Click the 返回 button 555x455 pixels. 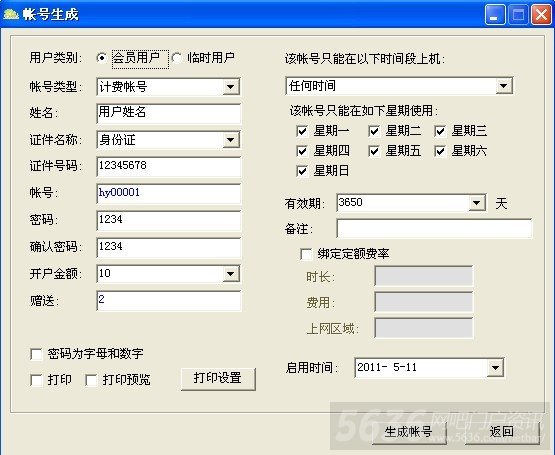point(502,432)
